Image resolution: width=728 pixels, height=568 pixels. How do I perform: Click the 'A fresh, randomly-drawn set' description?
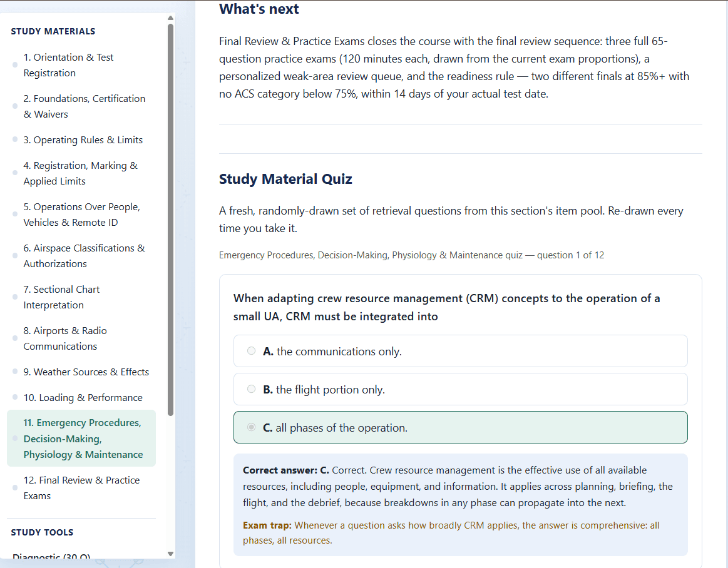click(x=451, y=220)
